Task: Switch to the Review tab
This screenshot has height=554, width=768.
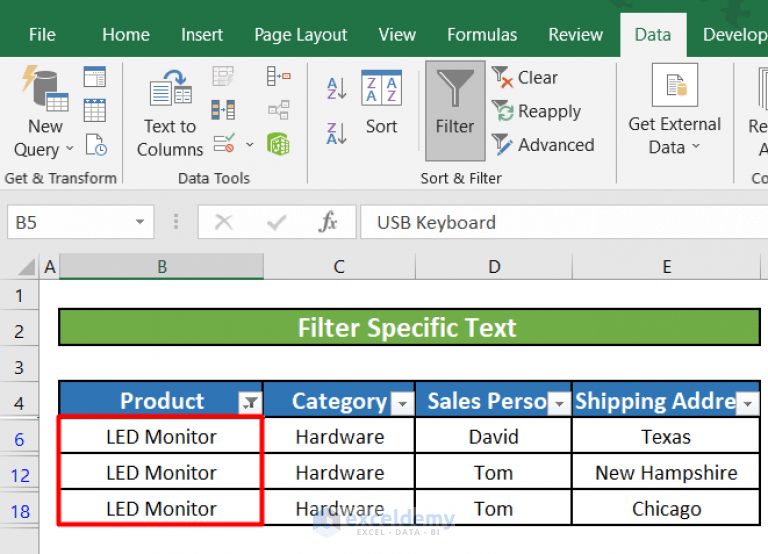Action: point(576,35)
